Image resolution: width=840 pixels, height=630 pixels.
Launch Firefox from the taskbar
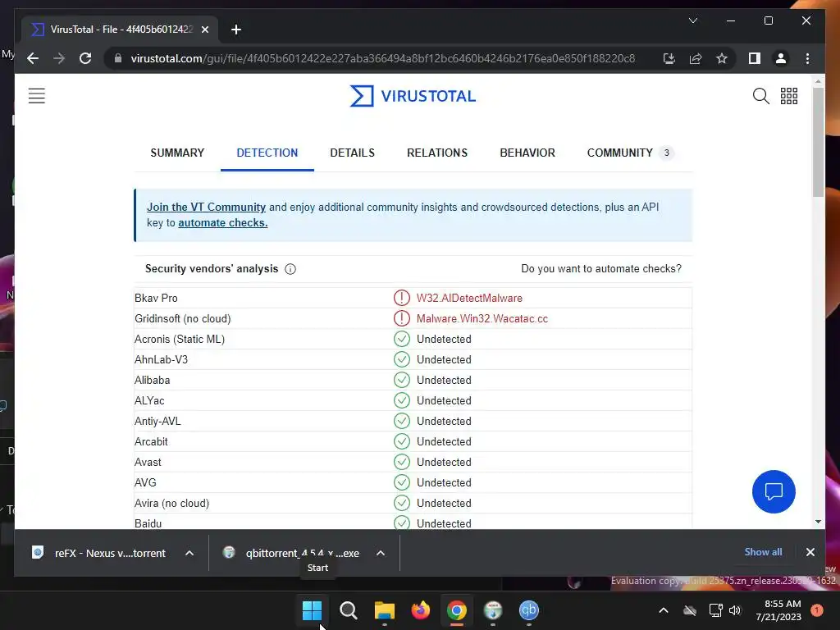[x=421, y=610]
